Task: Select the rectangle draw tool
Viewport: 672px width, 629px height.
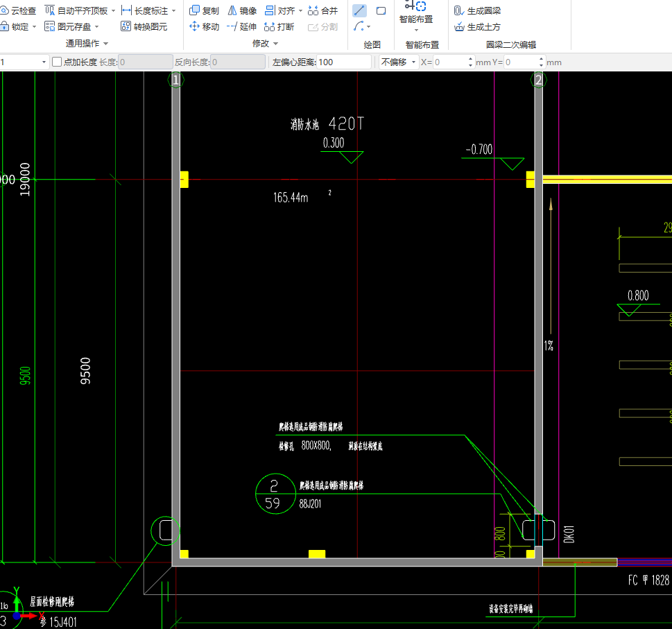Action: click(x=381, y=10)
